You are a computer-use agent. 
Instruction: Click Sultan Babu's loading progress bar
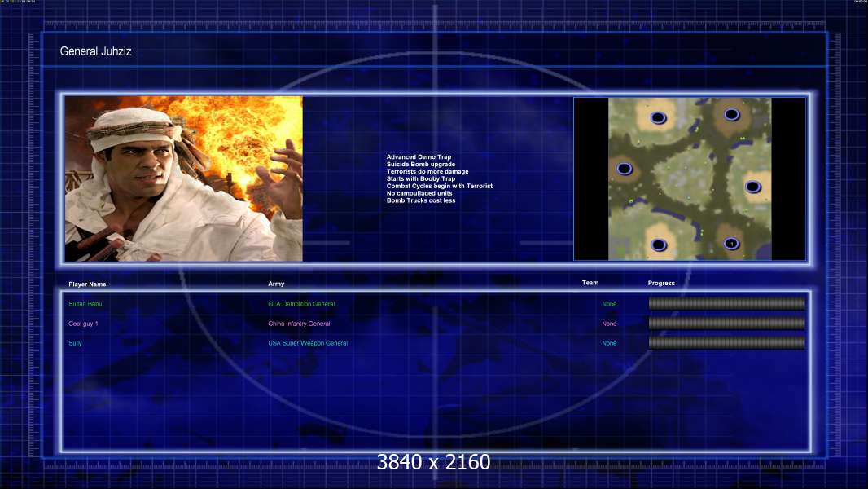tap(727, 303)
